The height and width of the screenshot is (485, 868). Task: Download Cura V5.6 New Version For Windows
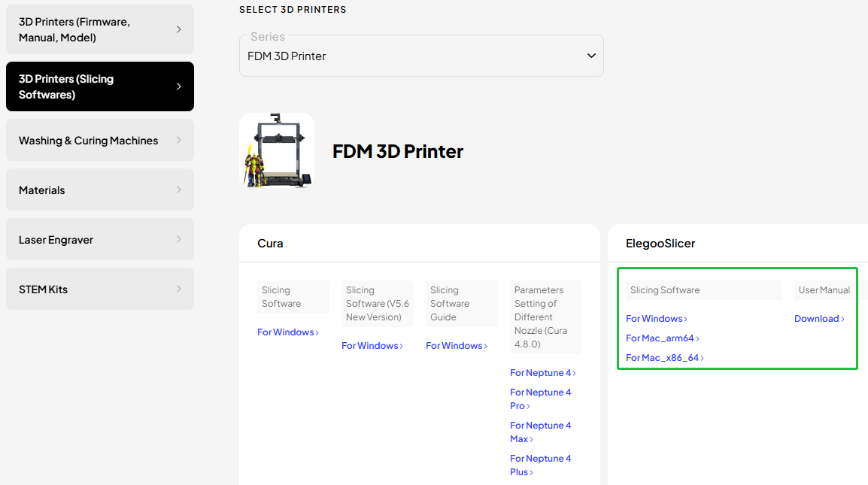(372, 346)
